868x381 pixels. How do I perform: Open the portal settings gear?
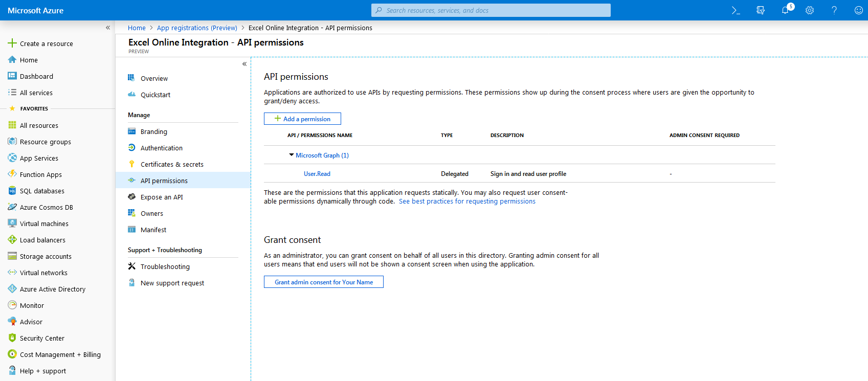[x=809, y=10]
